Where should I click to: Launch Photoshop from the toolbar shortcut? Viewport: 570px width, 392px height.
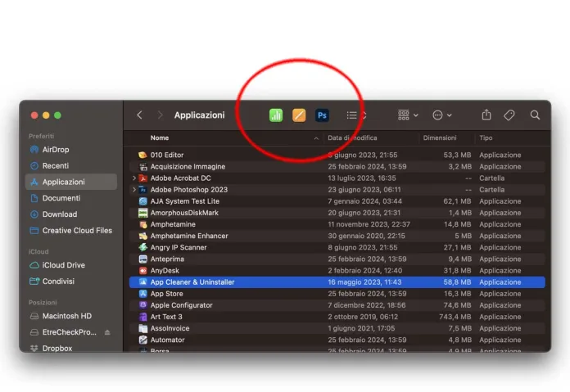[322, 115]
